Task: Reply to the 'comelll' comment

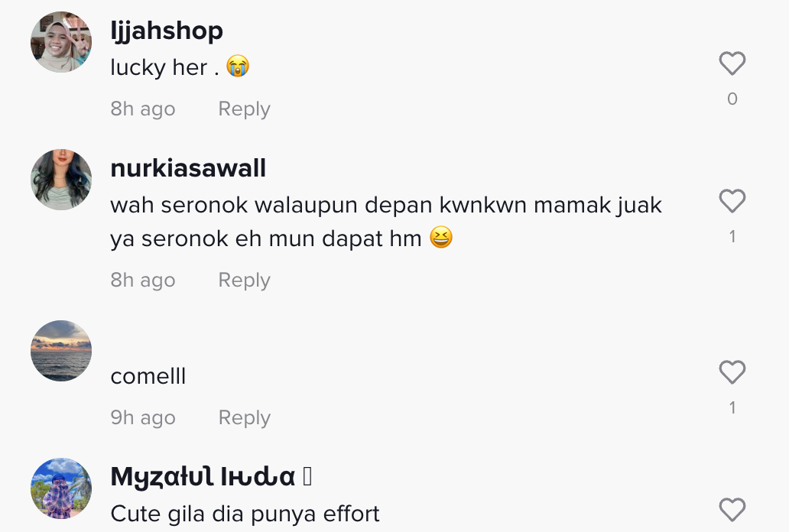Action: click(x=244, y=417)
